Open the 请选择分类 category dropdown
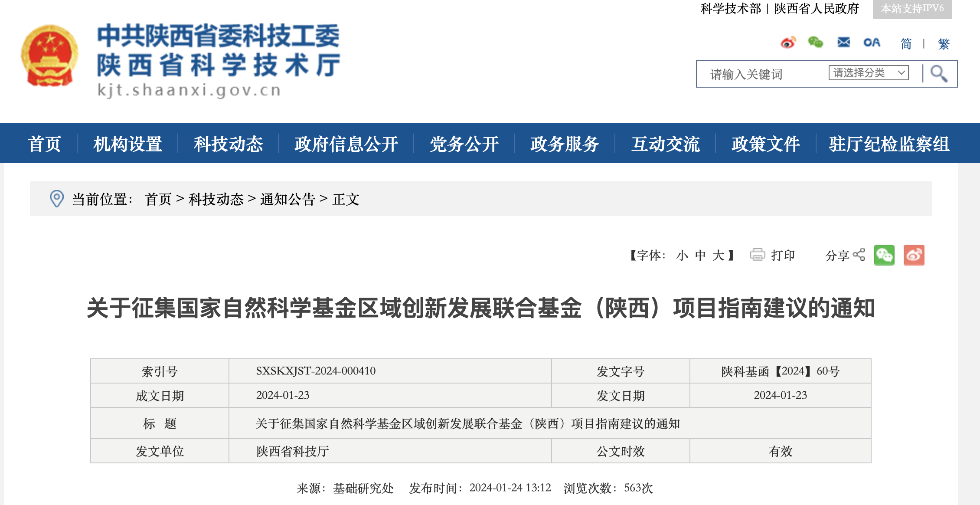 (x=869, y=72)
